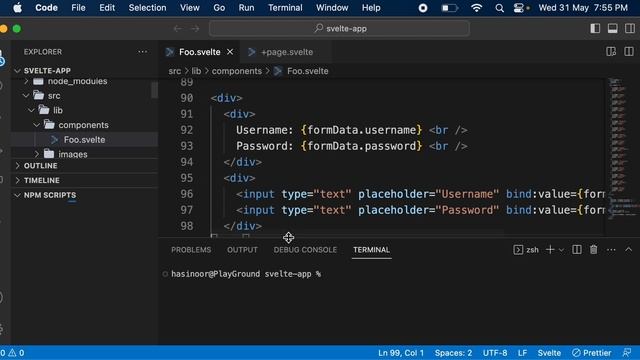This screenshot has width=640, height=360.
Task: Open terminal panel more actions
Action: [611, 250]
